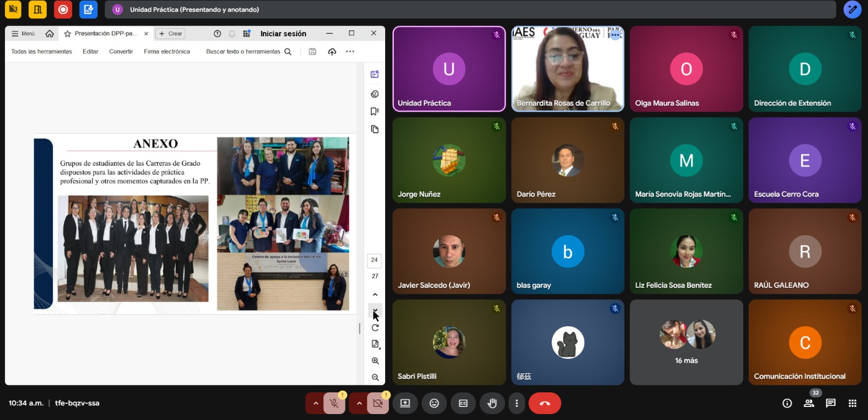Image resolution: width=868 pixels, height=420 pixels.
Task: Rotate the PDF page with rotate icon
Action: coord(375,328)
